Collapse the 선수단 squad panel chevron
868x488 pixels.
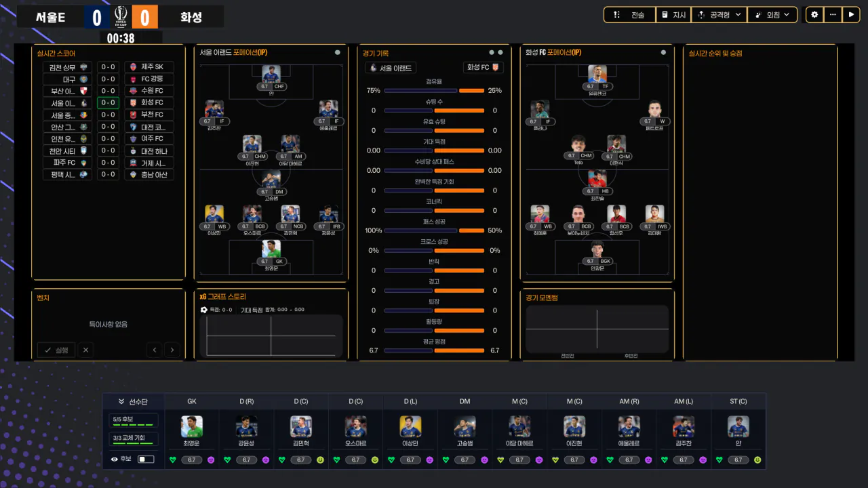point(121,401)
